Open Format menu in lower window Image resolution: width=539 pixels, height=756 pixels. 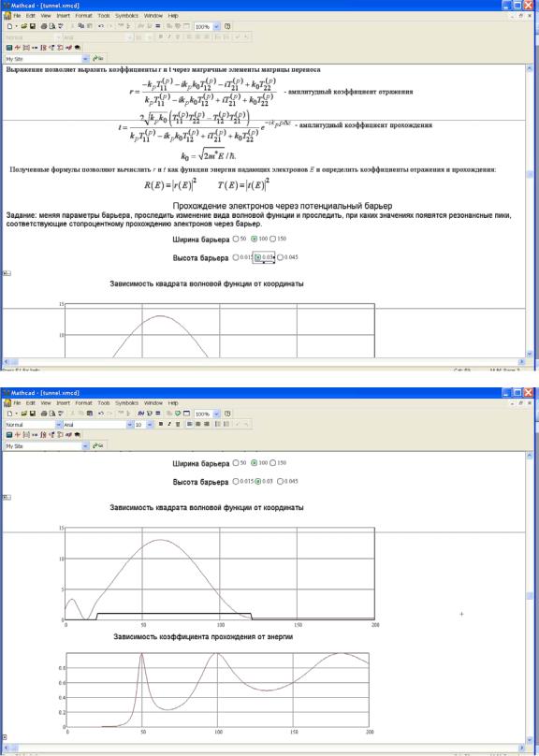[x=83, y=402]
